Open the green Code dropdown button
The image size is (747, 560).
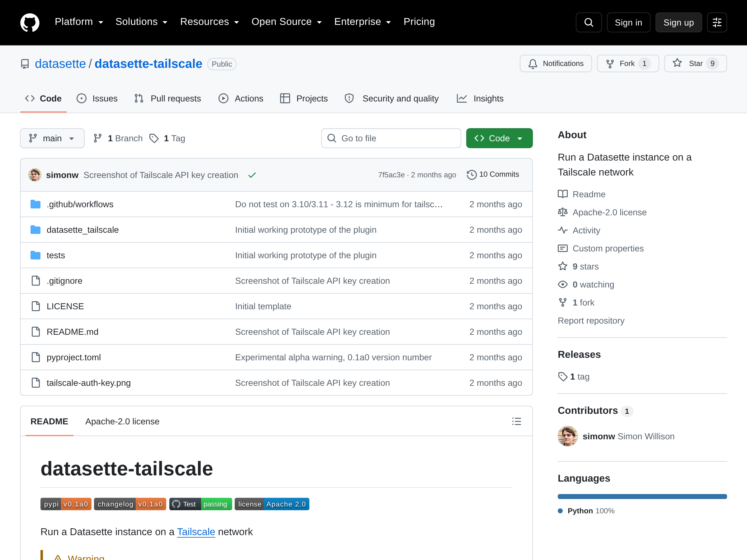tap(499, 138)
